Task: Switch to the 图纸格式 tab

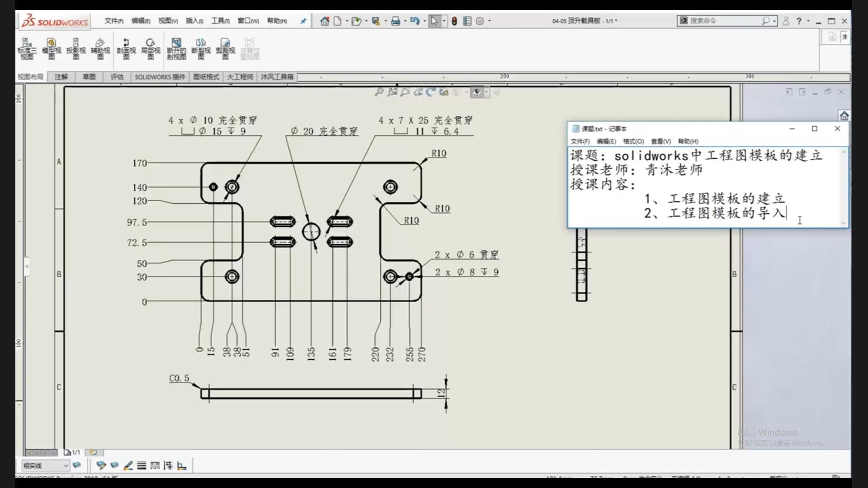Action: [206, 77]
